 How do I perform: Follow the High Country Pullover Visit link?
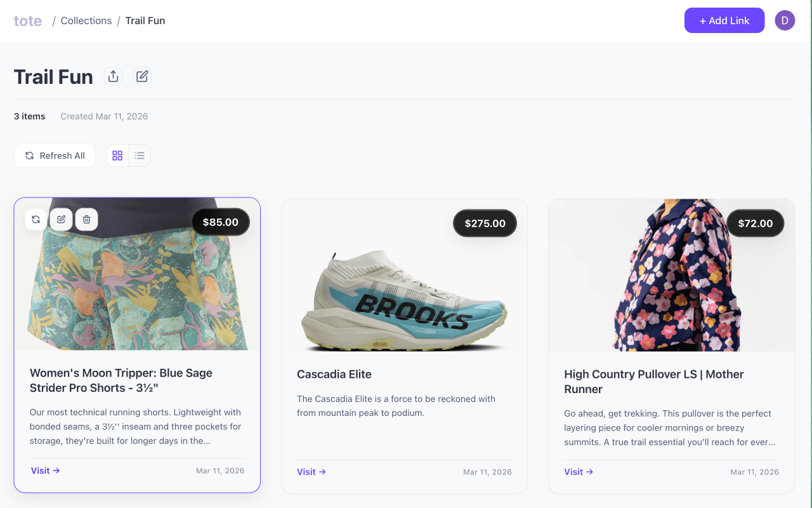[x=578, y=472]
